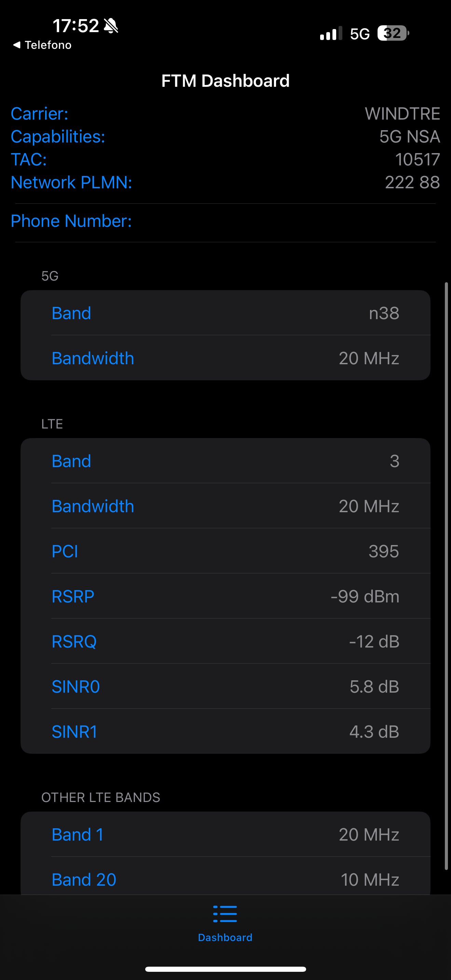Tap the SINR1 row
The height and width of the screenshot is (980, 451).
[225, 732]
